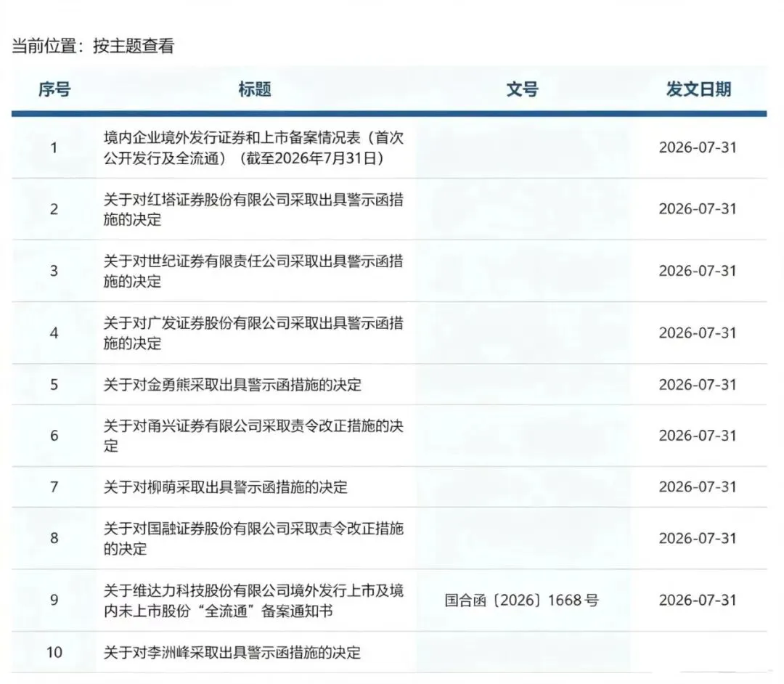Image resolution: width=784 pixels, height=684 pixels.
Task: Click sequence number 10 cell
Action: pos(54,653)
